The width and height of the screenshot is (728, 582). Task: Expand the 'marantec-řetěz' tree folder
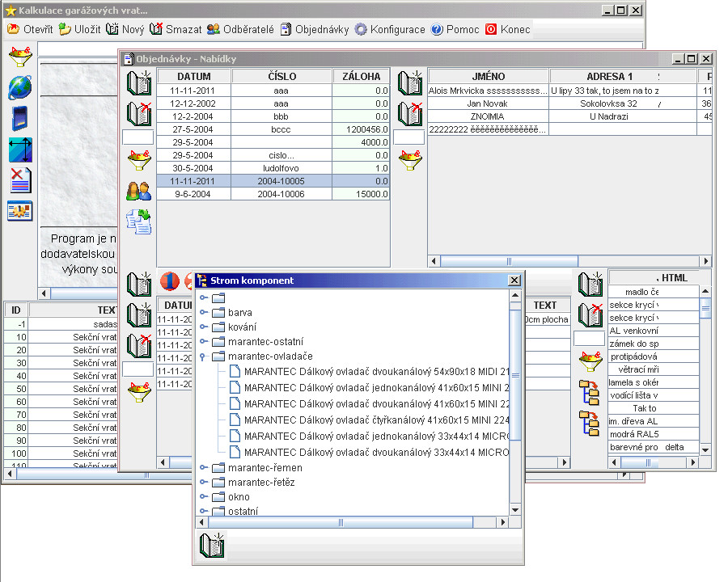(203, 482)
